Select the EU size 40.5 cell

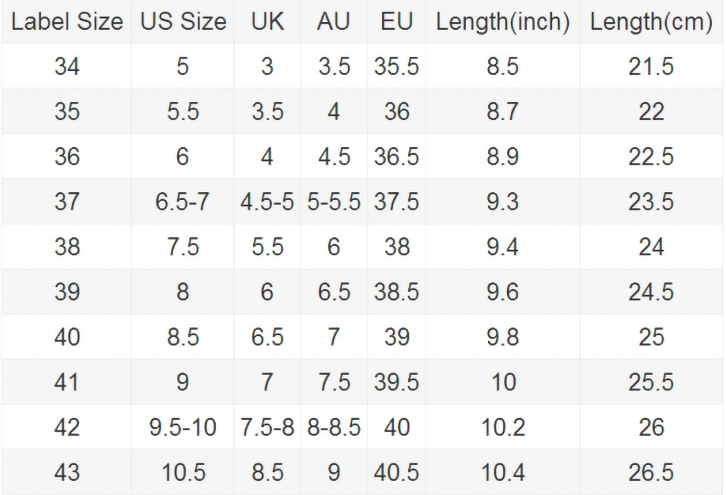[397, 472]
